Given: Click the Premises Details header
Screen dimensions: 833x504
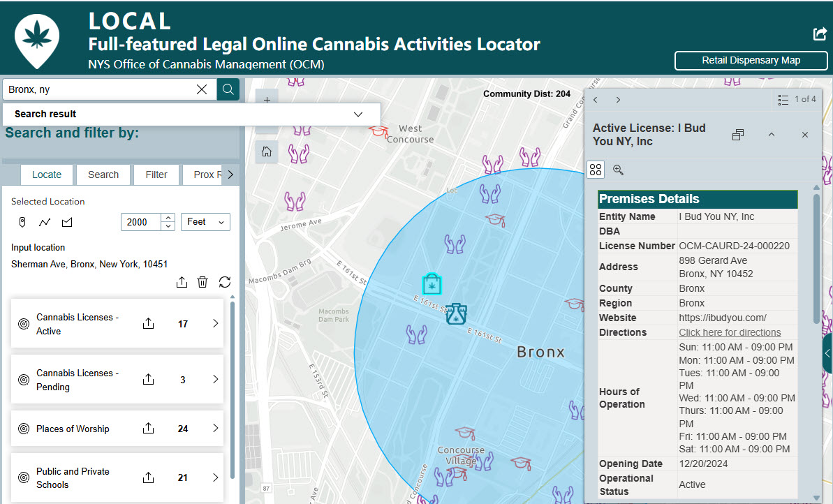Looking at the screenshot, I should point(698,199).
